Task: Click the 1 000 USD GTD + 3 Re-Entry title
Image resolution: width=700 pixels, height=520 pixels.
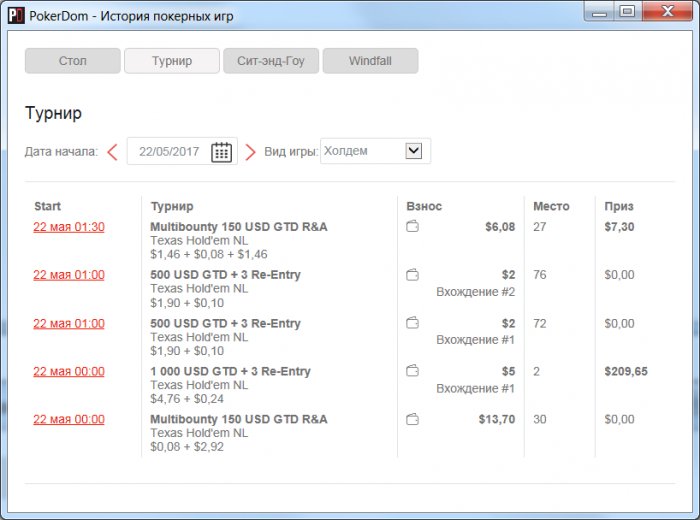Action: pos(230,371)
